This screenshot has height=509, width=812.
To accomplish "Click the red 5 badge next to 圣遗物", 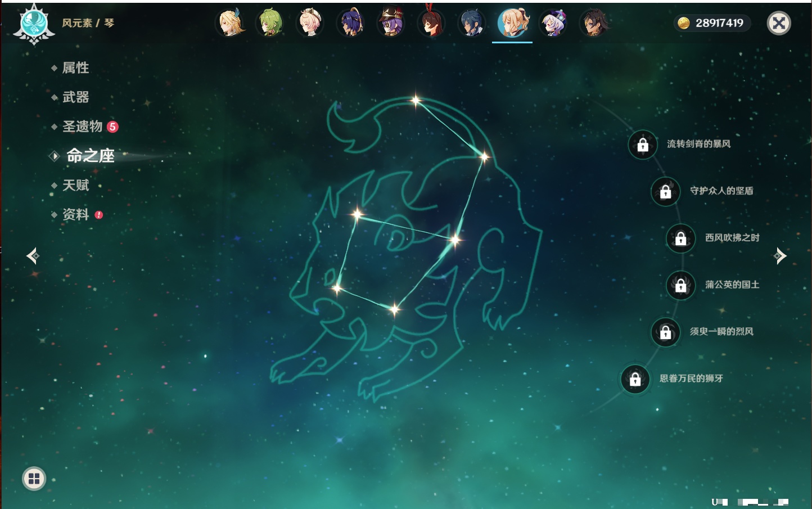I will click(112, 127).
